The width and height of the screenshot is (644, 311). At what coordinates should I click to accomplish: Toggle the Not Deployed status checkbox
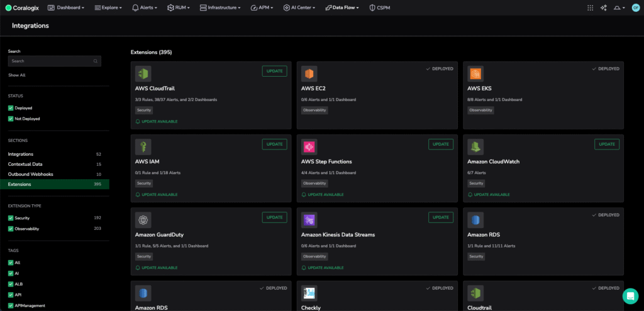pyautogui.click(x=11, y=119)
